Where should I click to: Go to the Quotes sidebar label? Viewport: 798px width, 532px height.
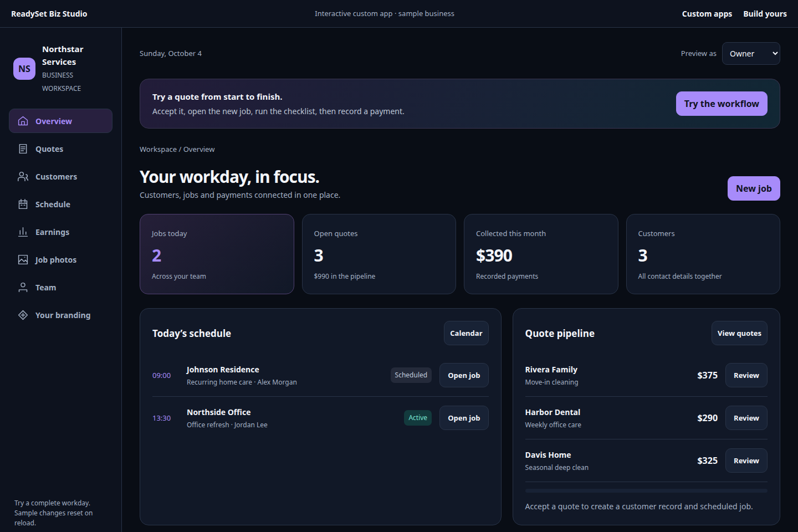(49, 149)
